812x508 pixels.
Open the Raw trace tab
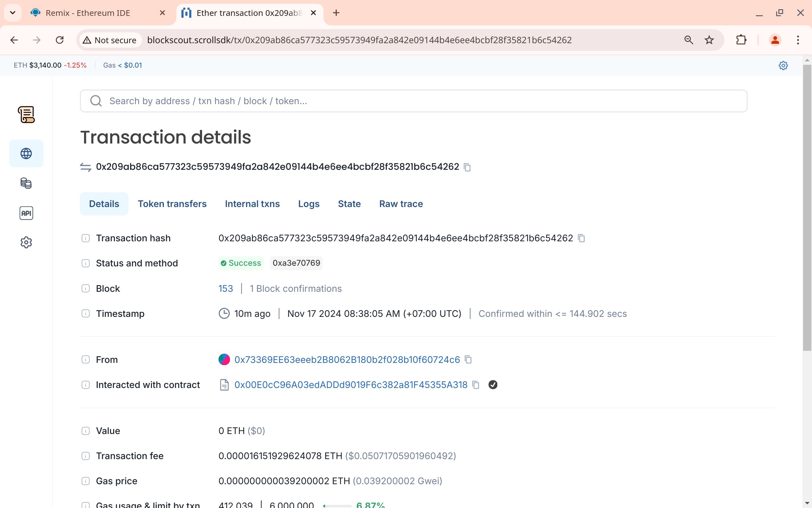click(x=401, y=204)
